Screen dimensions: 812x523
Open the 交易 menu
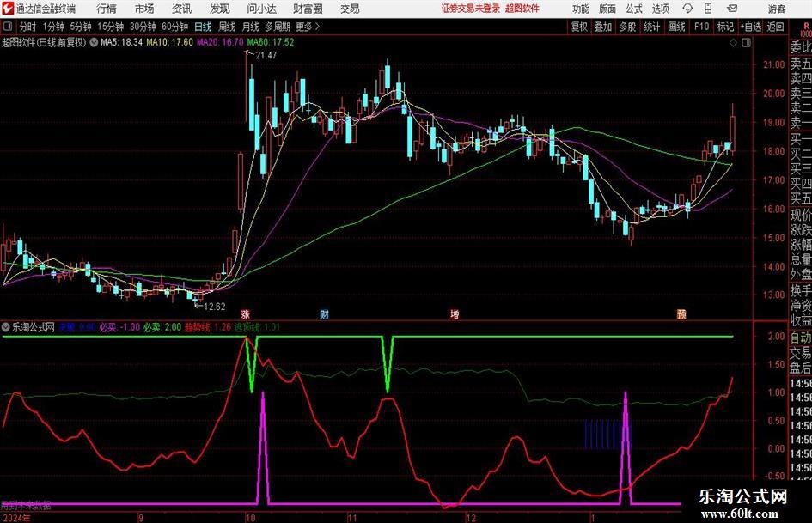350,9
